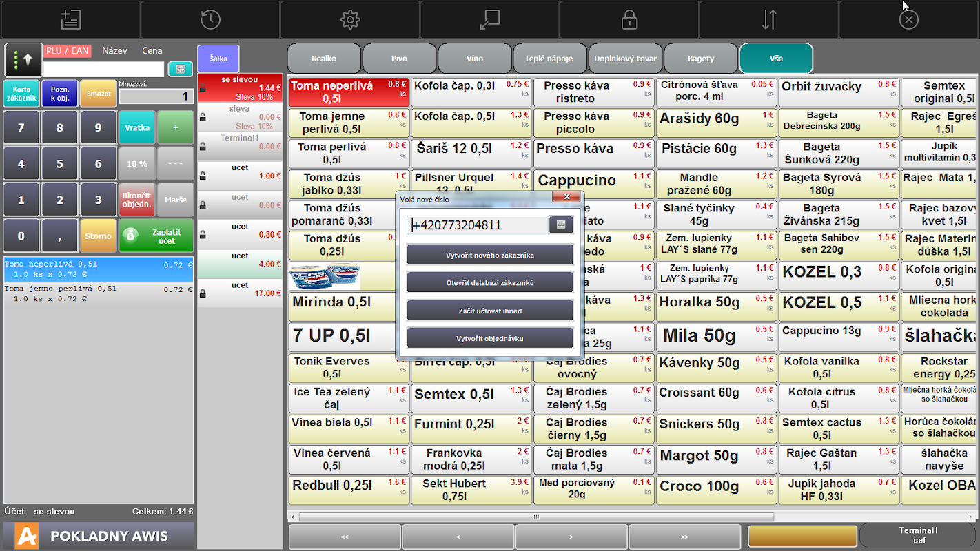Open the keypad icon beside the phone number
The image size is (980, 551).
[x=560, y=225]
